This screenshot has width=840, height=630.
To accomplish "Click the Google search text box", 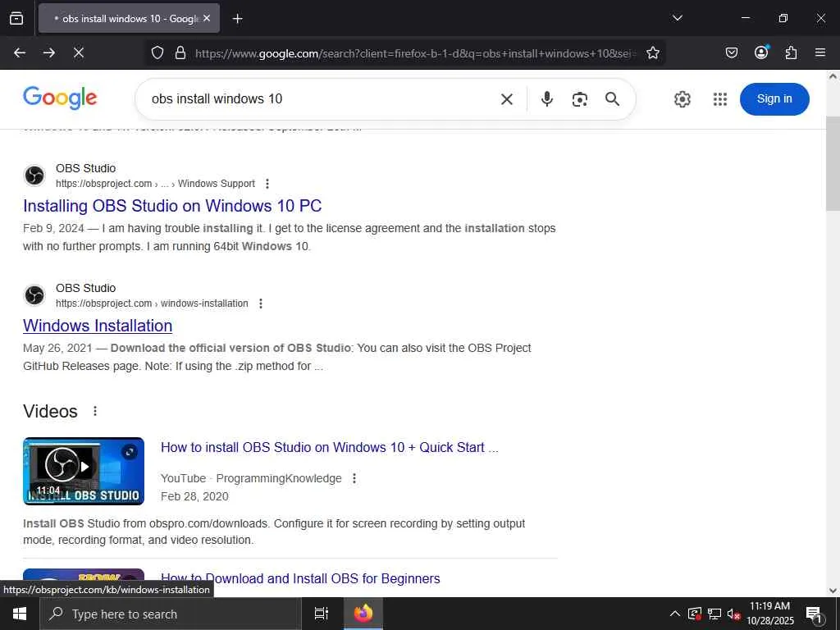I will coord(322,98).
